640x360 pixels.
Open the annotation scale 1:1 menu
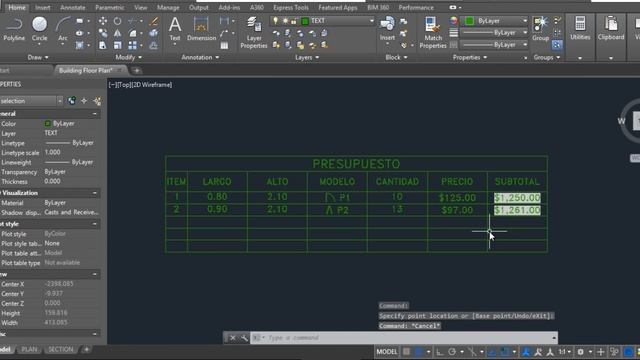[565, 352]
